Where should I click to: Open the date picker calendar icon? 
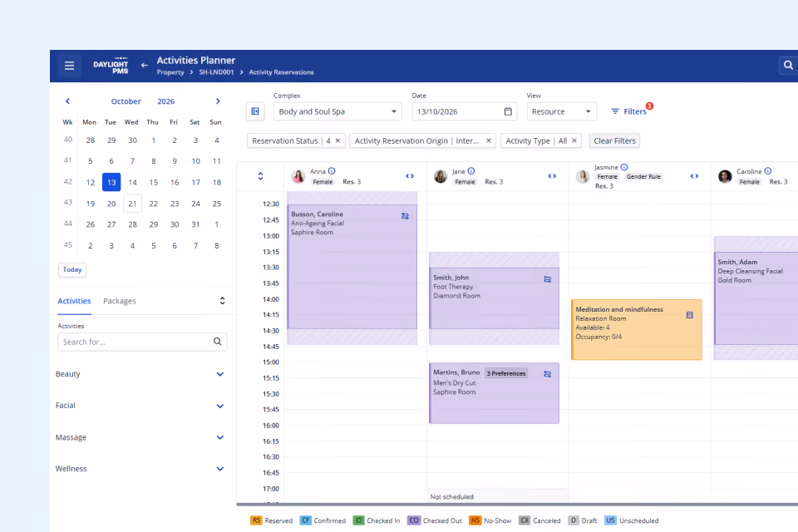tap(508, 111)
